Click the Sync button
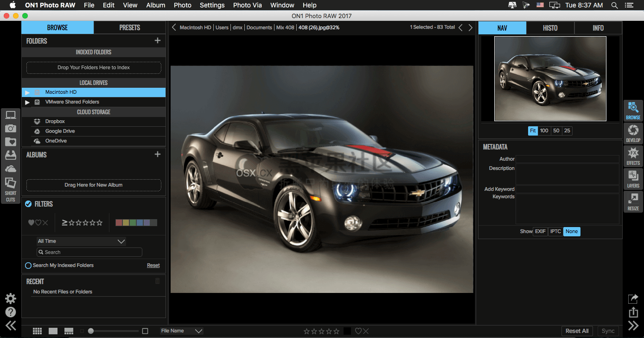 608,331
